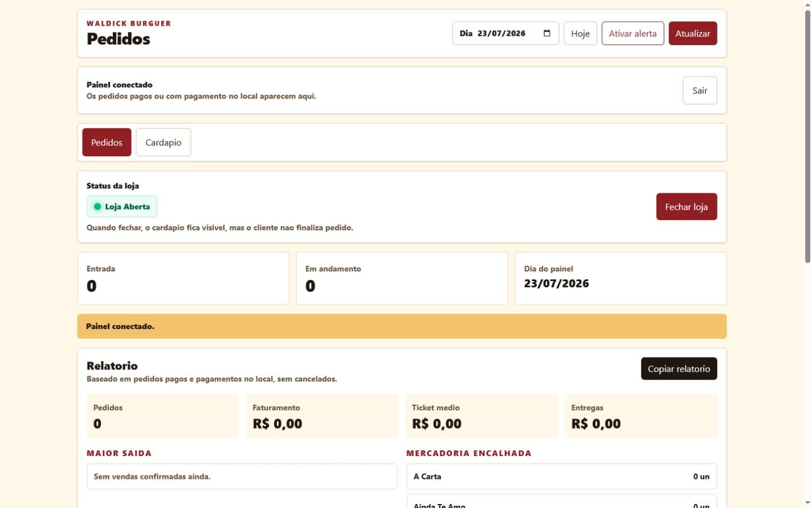Click Sem vendas confirmadas ainda box
Screen dimensions: 812x508
242,476
